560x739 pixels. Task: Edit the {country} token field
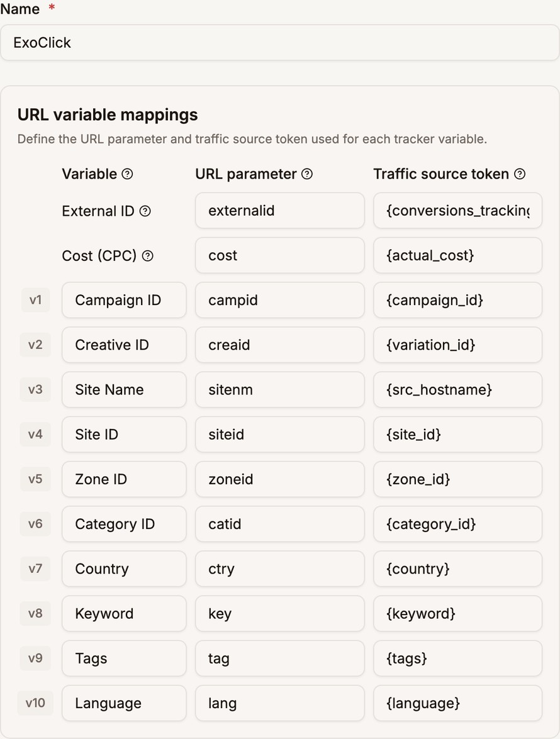[457, 569]
